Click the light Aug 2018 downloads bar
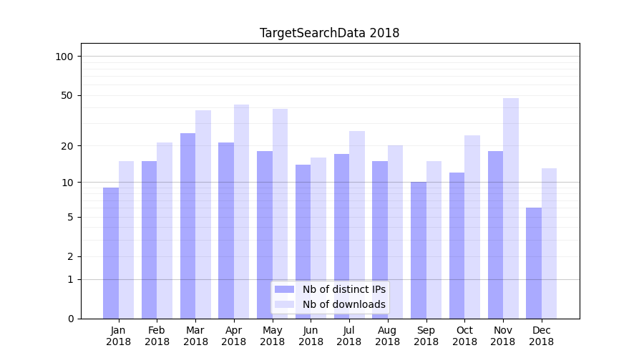This screenshot has height=358, width=644. tap(396, 232)
